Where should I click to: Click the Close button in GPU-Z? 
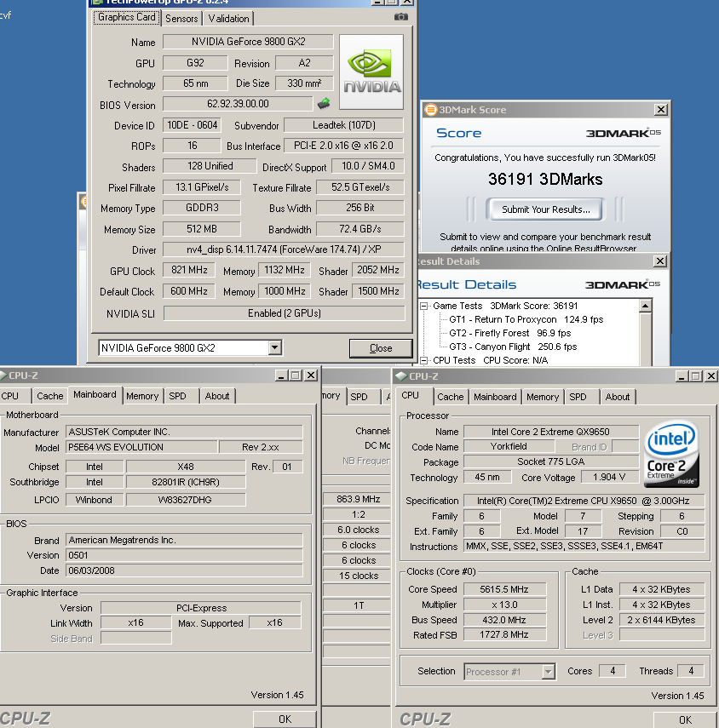tap(381, 348)
